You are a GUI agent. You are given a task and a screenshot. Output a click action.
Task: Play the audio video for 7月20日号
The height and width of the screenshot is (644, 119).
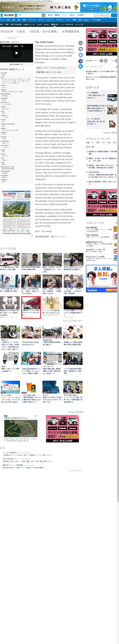pyautogui.click(x=17, y=53)
